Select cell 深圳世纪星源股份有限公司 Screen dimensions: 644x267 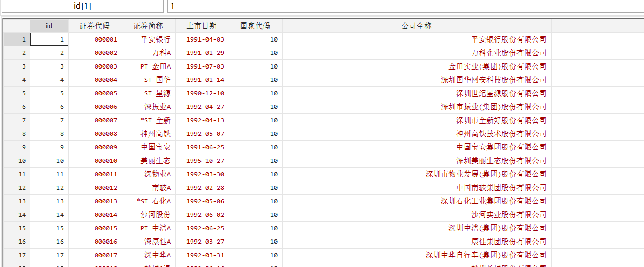417,93
